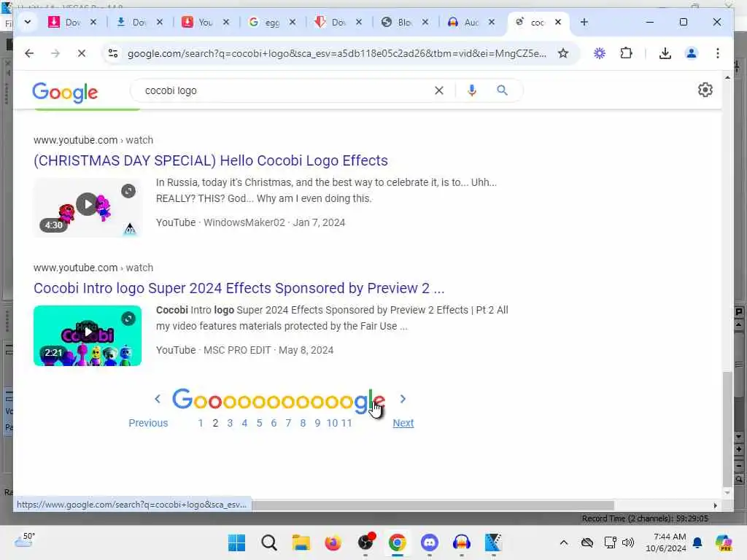Go to results page 9
The image size is (747, 560).
pos(317,423)
